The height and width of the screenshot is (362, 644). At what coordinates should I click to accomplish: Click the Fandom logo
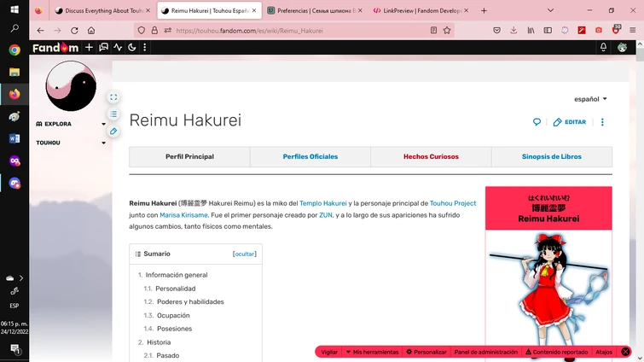(x=55, y=48)
